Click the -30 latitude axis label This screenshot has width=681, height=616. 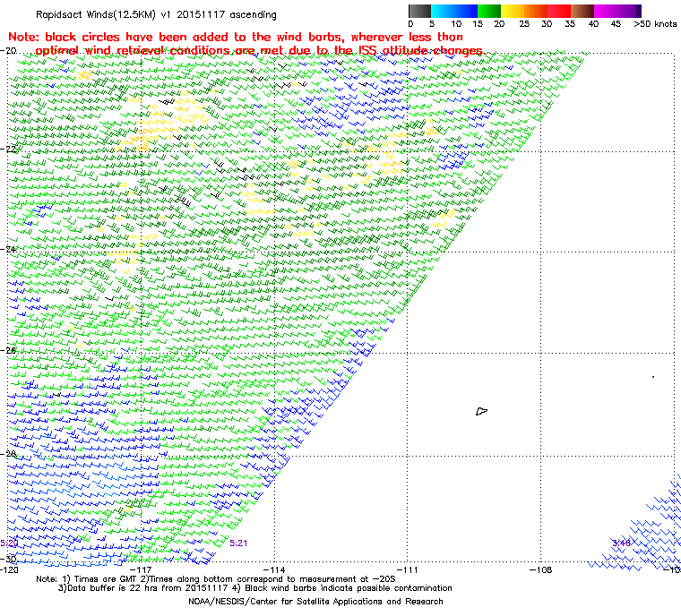[8, 559]
